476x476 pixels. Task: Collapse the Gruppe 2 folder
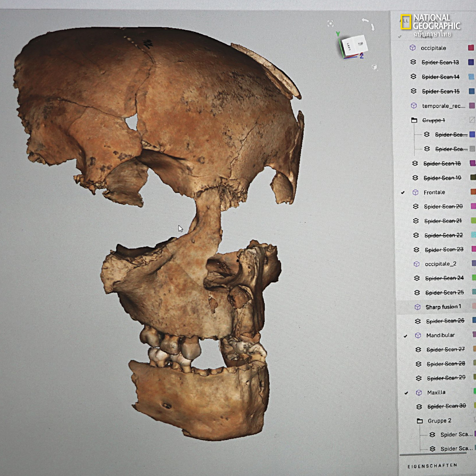click(x=420, y=421)
